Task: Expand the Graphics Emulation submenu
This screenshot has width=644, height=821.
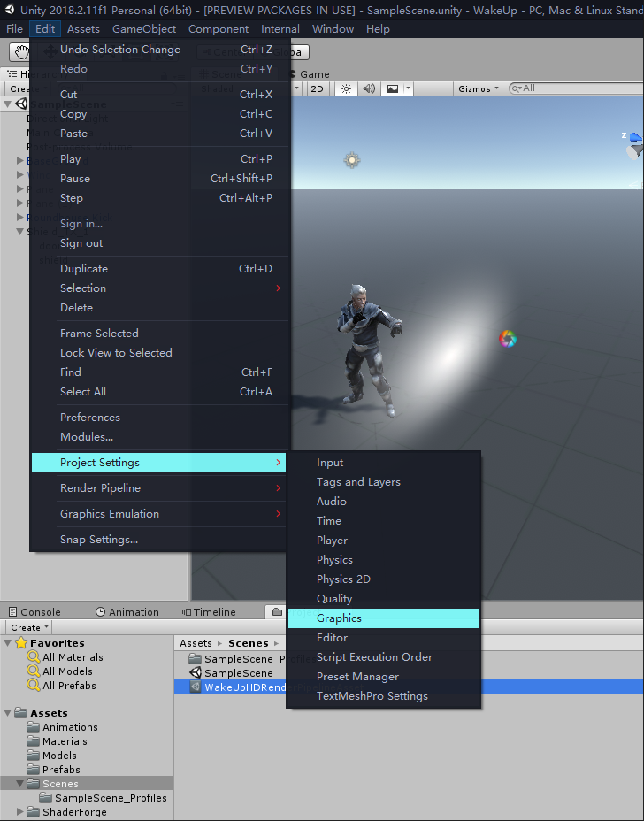Action: 158,514
